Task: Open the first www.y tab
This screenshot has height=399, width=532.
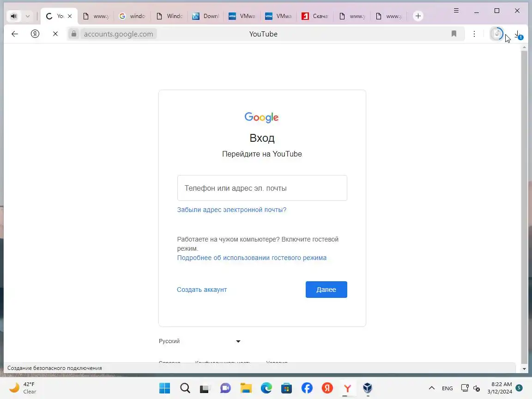Action: click(96, 16)
